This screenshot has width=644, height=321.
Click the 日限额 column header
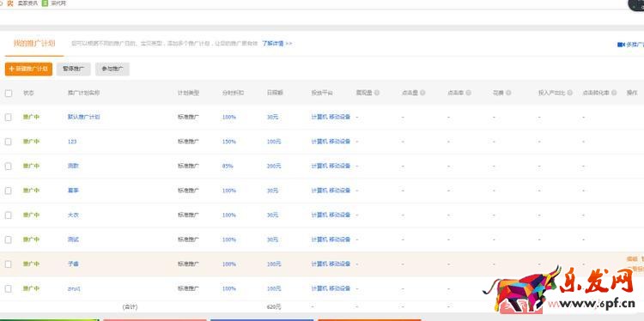(275, 94)
